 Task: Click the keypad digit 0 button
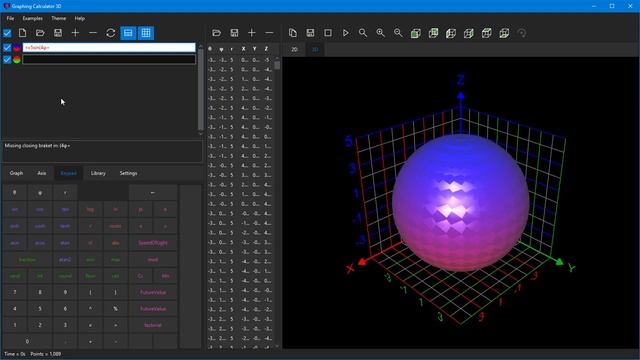pyautogui.click(x=27, y=341)
